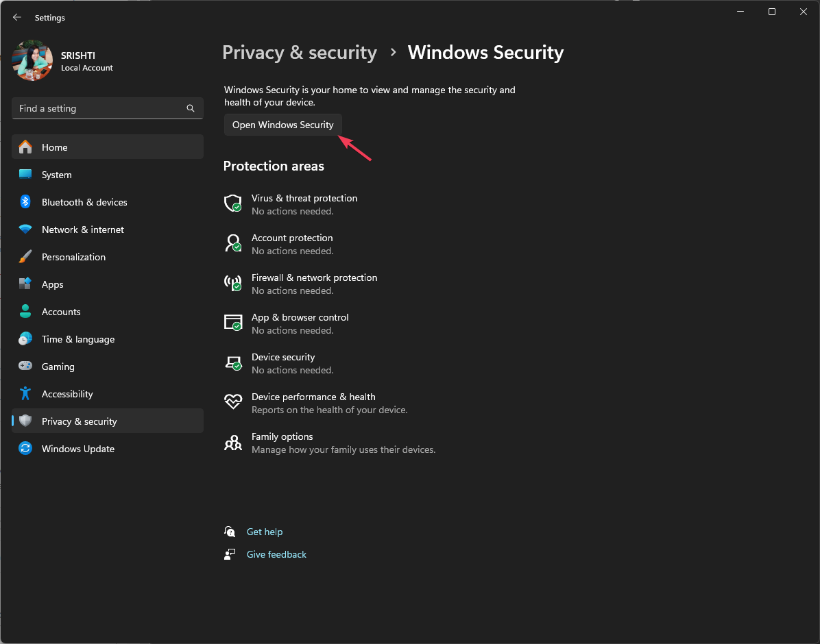The width and height of the screenshot is (820, 644).
Task: Open Bluetooth & devices from sidebar icon
Action: coord(25,201)
